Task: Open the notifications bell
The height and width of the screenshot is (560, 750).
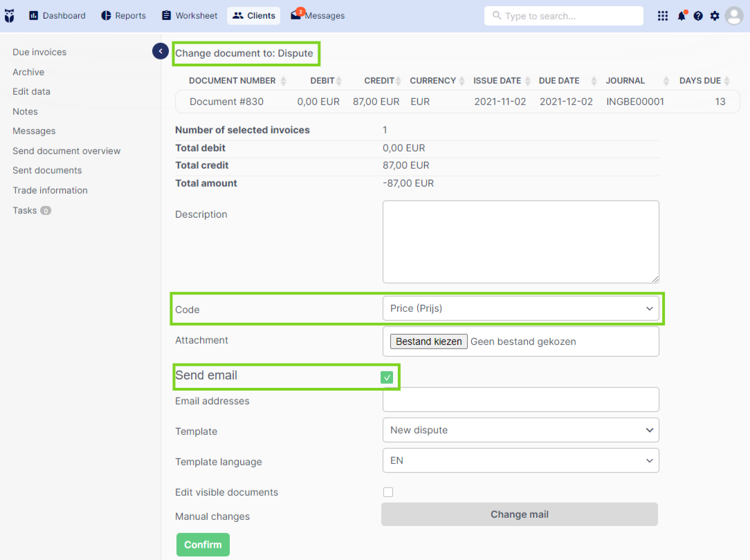Action: [682, 16]
